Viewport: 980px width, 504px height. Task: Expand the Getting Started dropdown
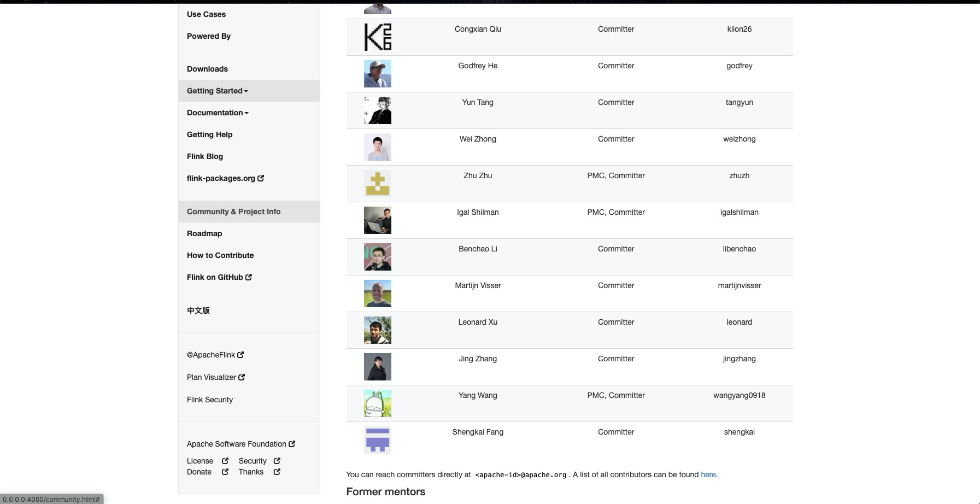pyautogui.click(x=249, y=91)
